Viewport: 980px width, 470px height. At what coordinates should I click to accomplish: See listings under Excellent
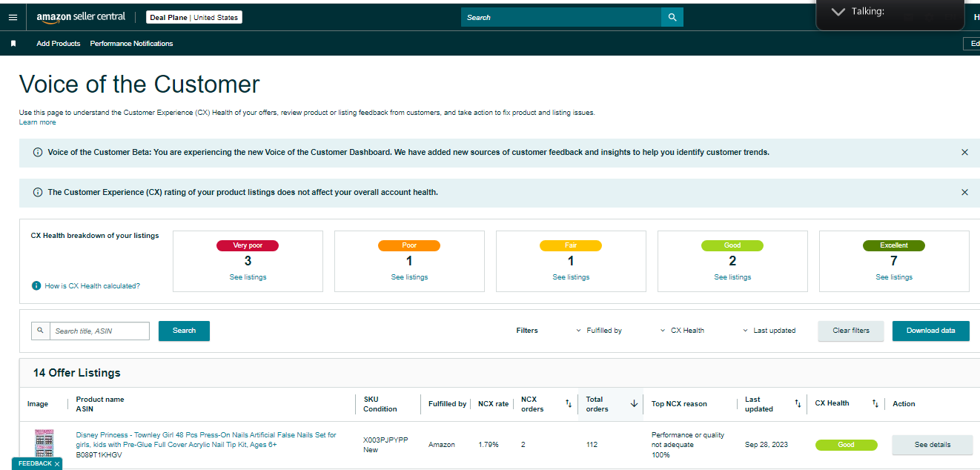pos(894,277)
